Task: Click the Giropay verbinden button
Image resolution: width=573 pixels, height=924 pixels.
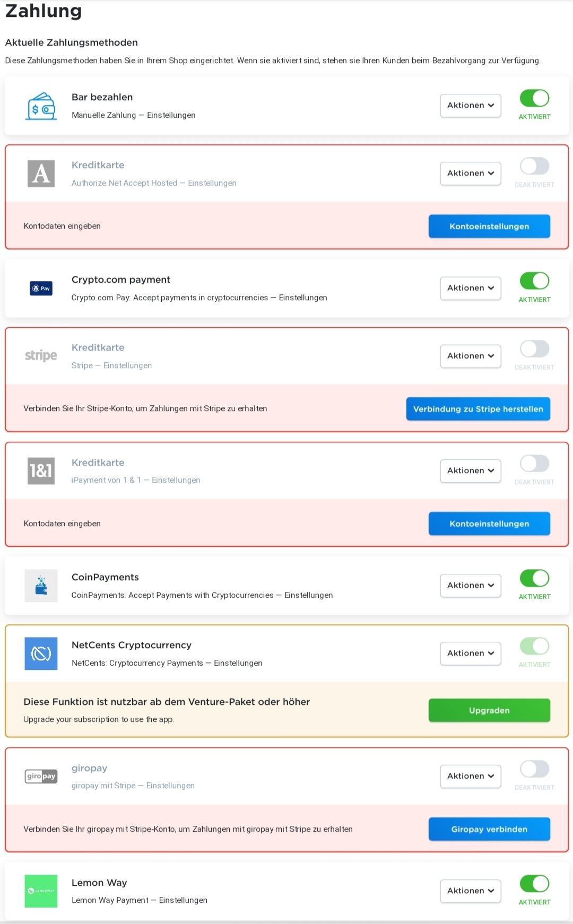Action: tap(489, 829)
